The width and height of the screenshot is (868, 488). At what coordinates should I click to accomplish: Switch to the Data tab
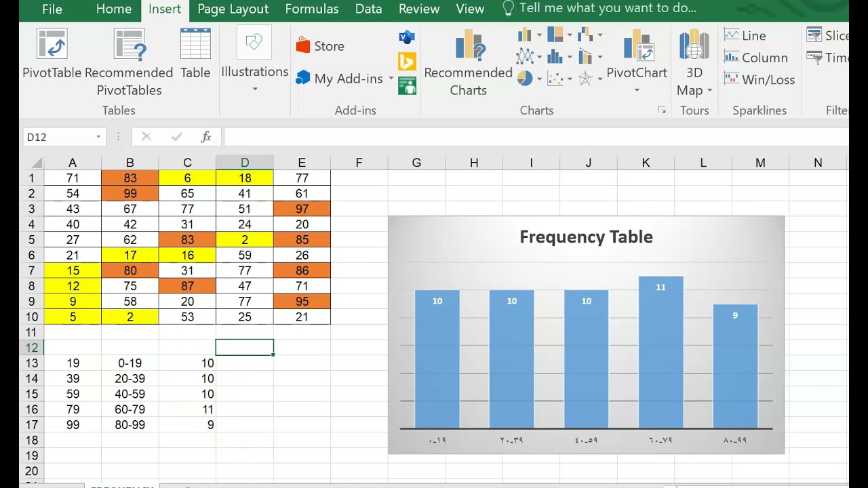[x=368, y=9]
